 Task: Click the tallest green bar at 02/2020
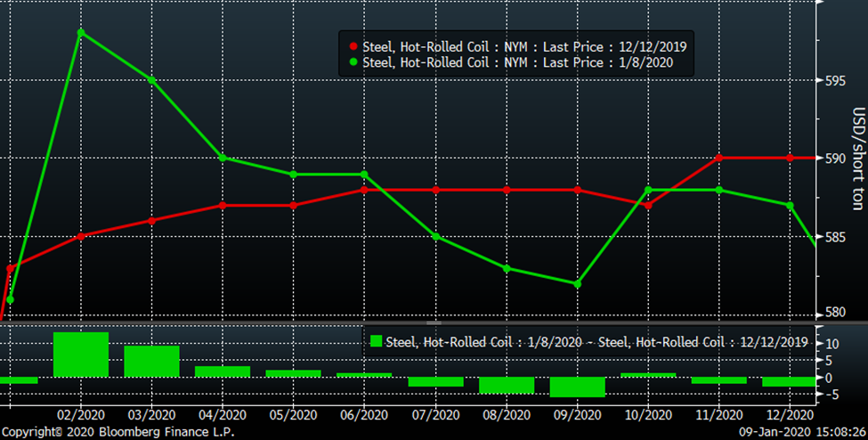coord(81,354)
